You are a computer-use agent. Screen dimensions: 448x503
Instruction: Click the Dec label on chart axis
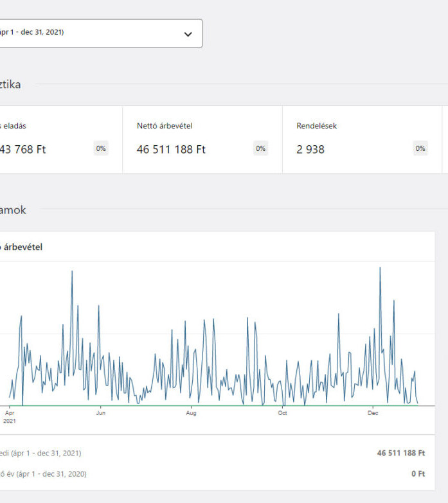[373, 413]
